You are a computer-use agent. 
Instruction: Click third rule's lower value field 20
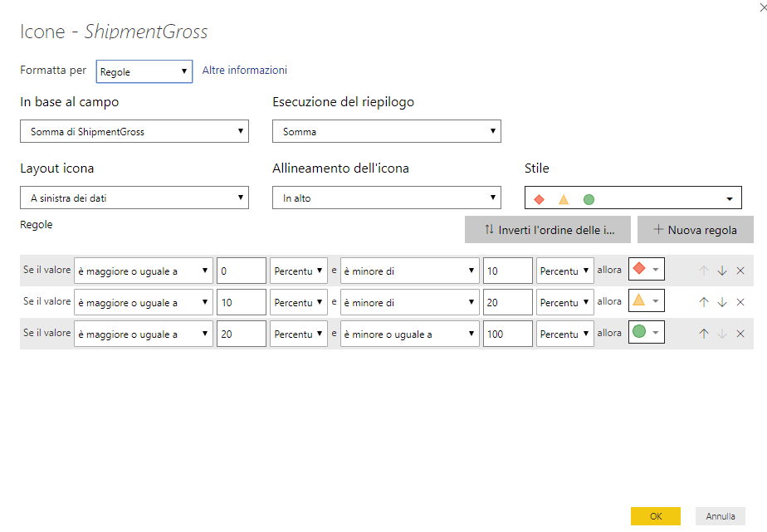pyautogui.click(x=242, y=334)
